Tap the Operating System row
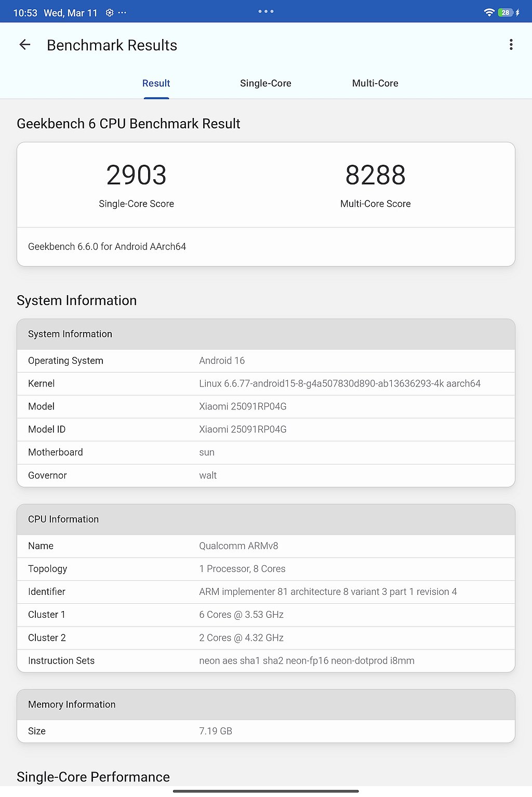This screenshot has height=797, width=532. 265,361
